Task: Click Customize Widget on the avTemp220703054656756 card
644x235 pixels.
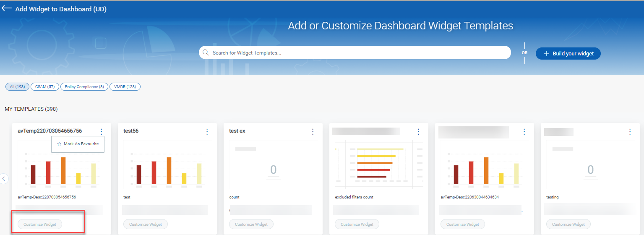Action: [40, 225]
